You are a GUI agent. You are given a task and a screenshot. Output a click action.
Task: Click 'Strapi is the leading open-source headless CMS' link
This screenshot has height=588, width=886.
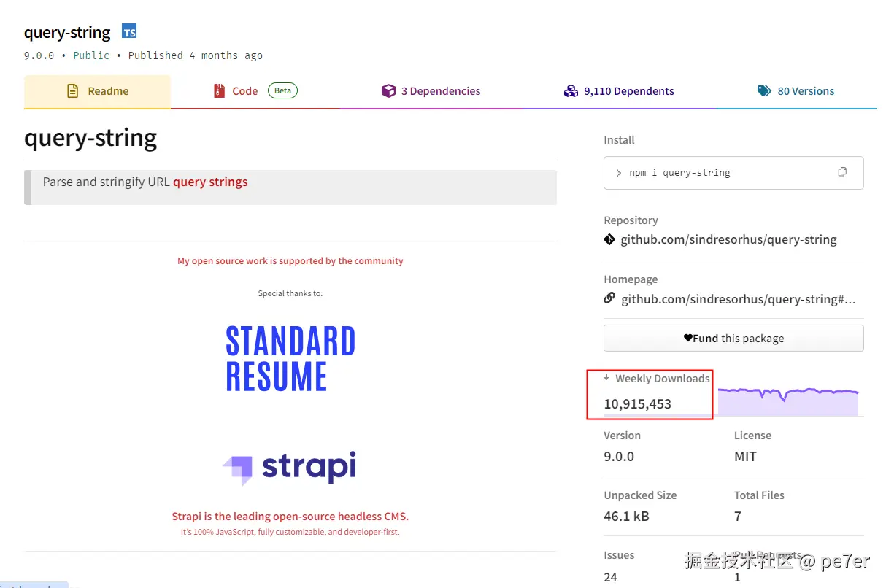pyautogui.click(x=290, y=516)
